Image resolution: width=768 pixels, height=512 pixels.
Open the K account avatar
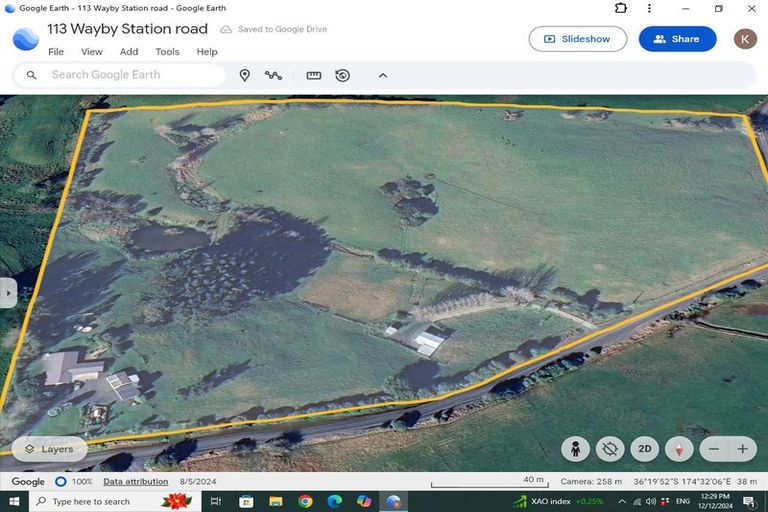coord(745,39)
